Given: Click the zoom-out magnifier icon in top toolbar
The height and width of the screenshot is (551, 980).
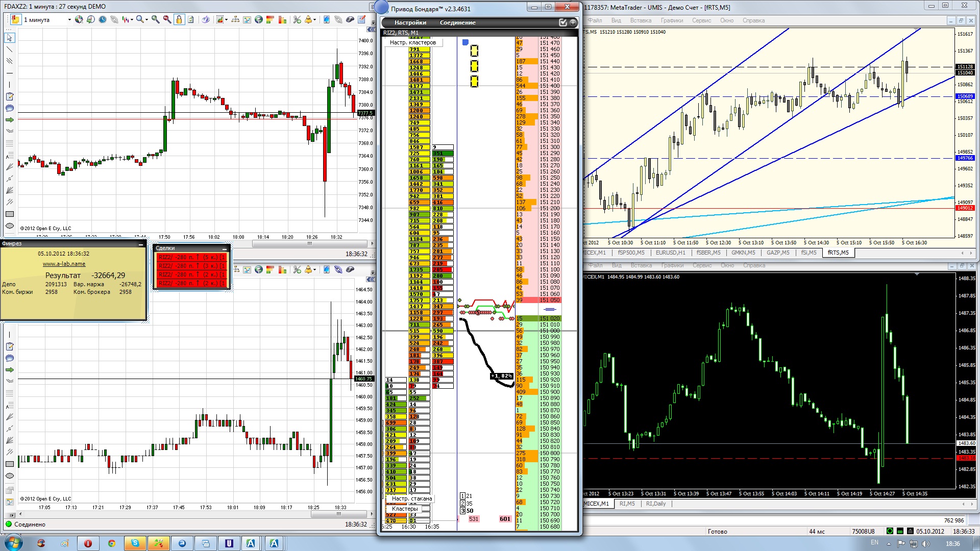Looking at the screenshot, I should [167, 20].
